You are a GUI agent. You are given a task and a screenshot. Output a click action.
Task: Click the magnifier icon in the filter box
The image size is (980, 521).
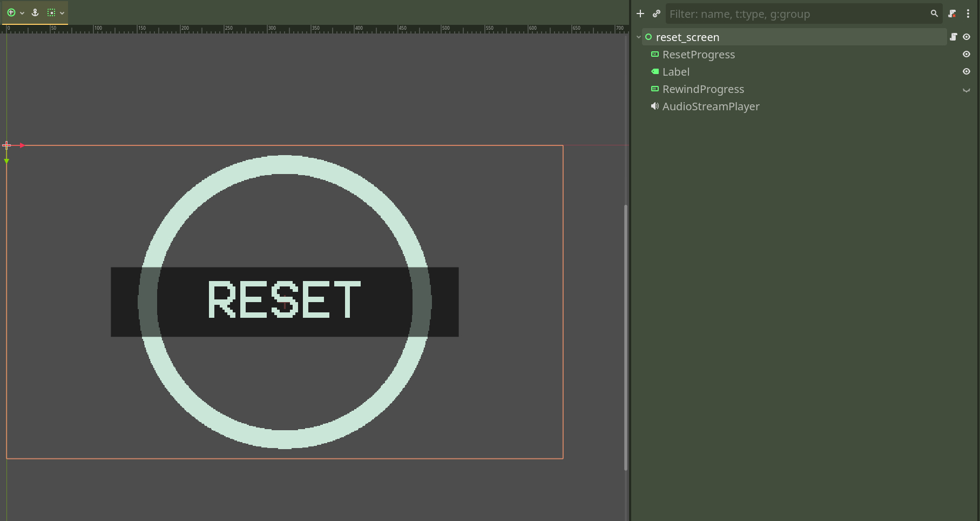click(934, 14)
